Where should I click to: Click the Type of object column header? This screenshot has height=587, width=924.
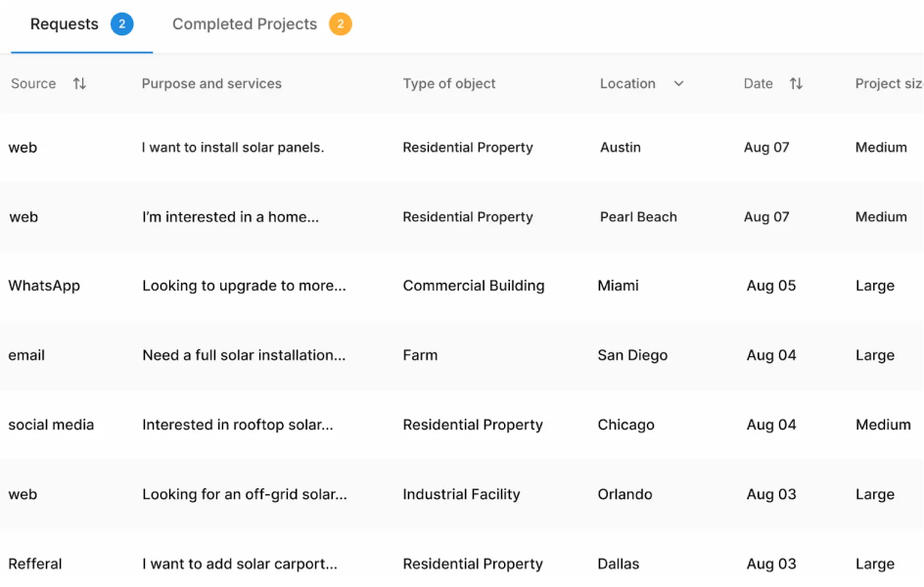coord(449,84)
